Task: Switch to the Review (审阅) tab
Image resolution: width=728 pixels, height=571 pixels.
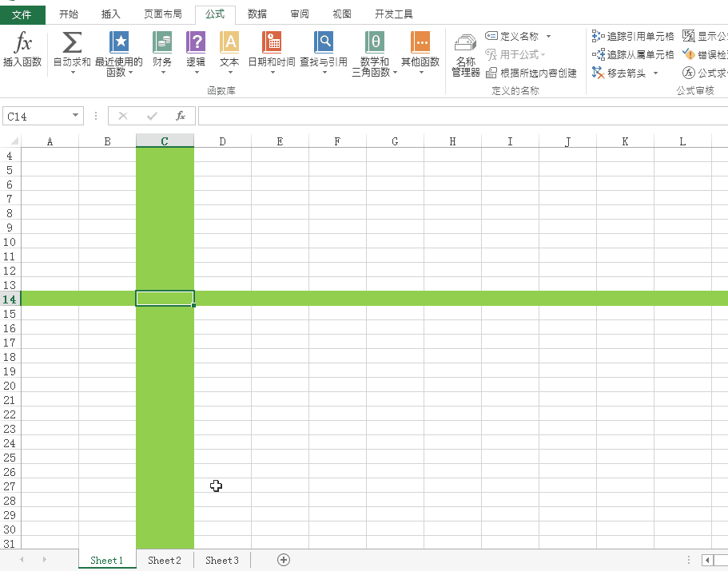Action: [x=300, y=14]
